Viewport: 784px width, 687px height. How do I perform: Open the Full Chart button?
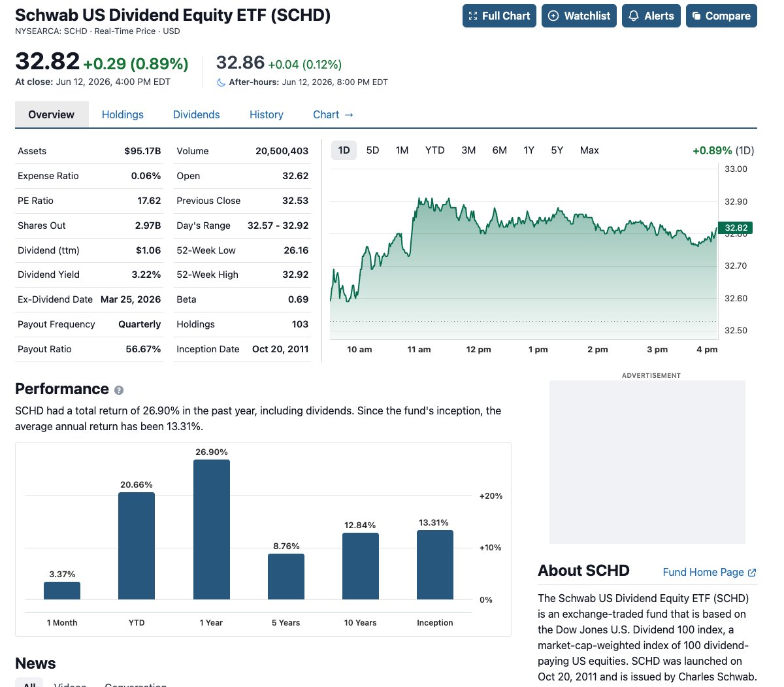pos(499,16)
